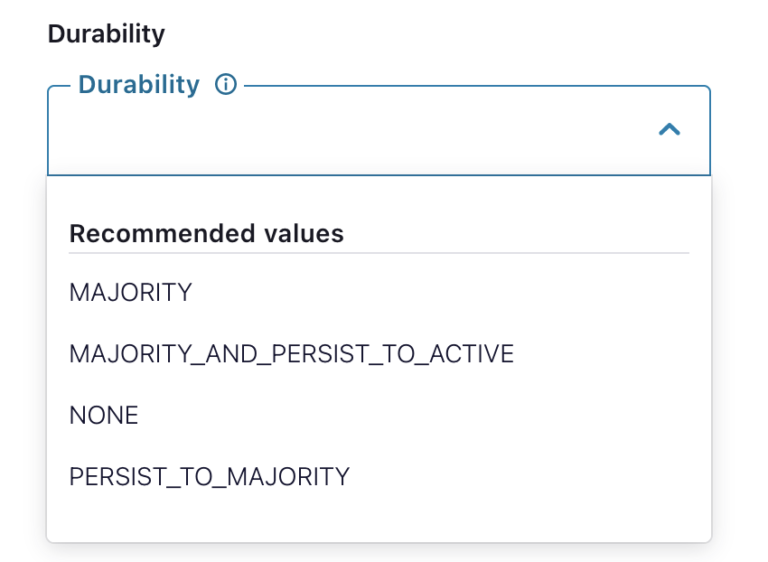
Task: Click inside the empty Durability input field
Action: (340, 131)
